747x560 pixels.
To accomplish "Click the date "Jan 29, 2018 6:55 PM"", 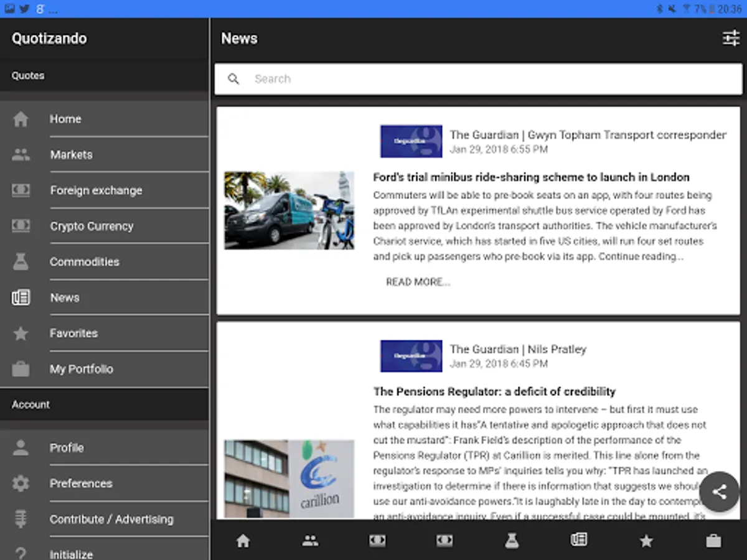I will (499, 149).
